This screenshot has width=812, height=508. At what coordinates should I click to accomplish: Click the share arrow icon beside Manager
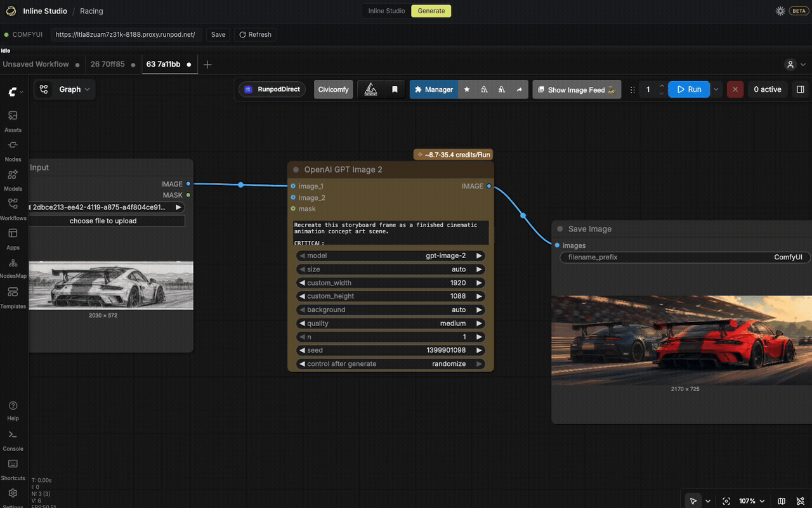coord(519,89)
